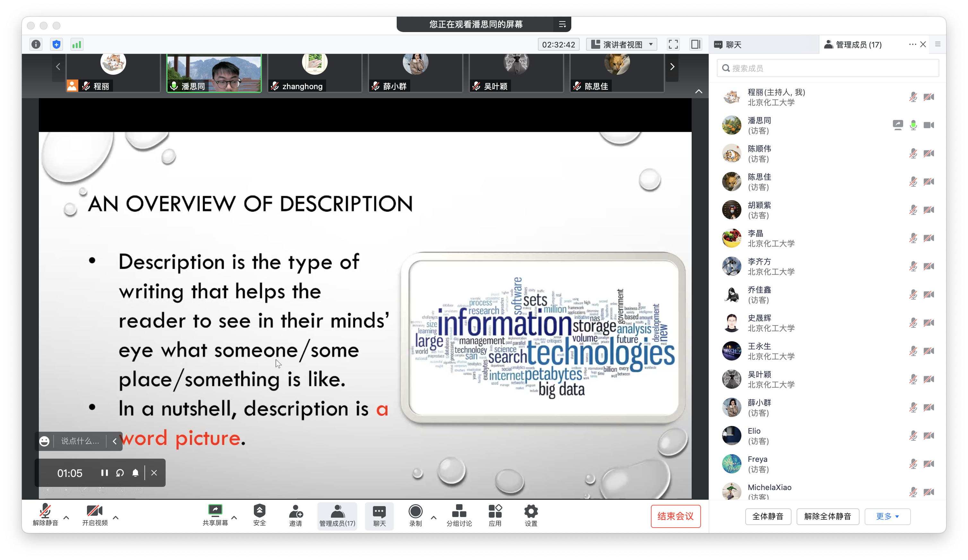
Task: Toggle 陈思佳's camera-off icon
Action: point(929,182)
